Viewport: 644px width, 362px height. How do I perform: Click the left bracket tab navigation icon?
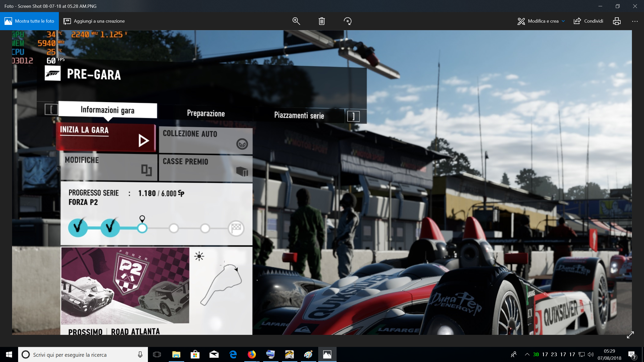coord(51,110)
